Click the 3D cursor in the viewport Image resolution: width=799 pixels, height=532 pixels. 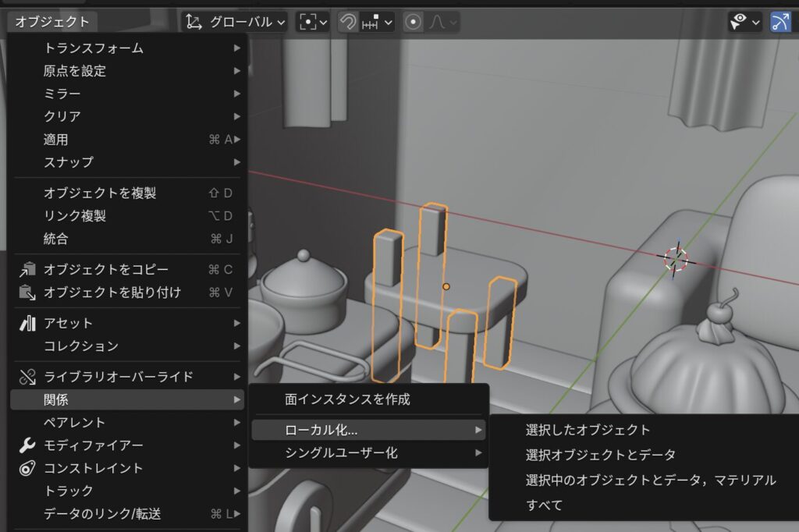[676, 258]
